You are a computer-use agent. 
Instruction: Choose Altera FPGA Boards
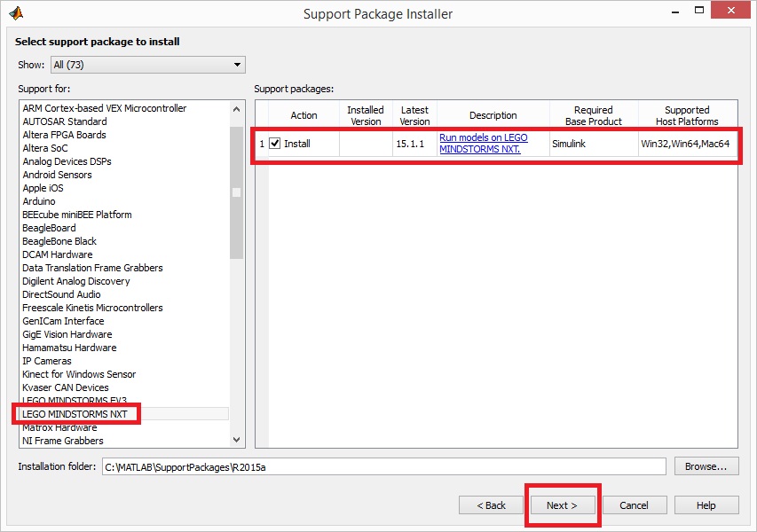(64, 135)
